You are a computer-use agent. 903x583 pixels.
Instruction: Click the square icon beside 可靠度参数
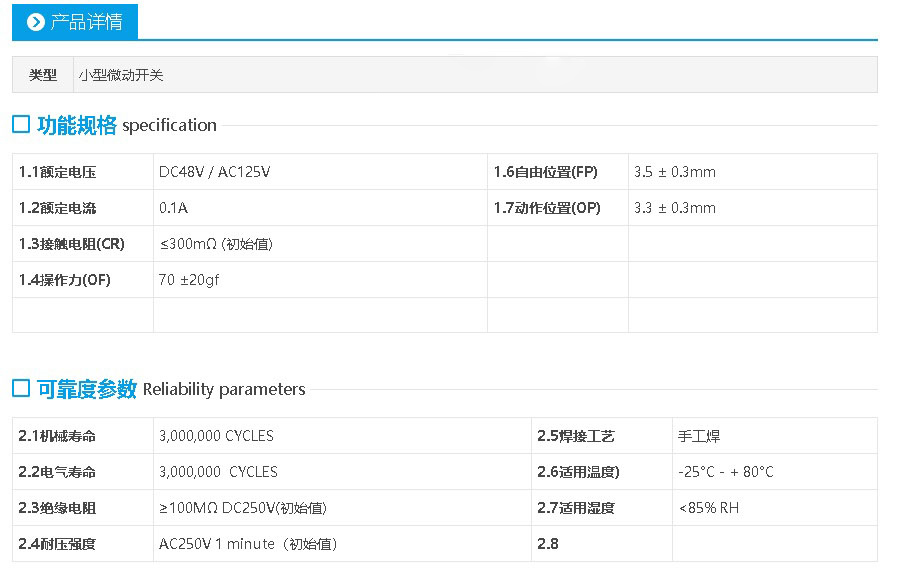(21, 389)
